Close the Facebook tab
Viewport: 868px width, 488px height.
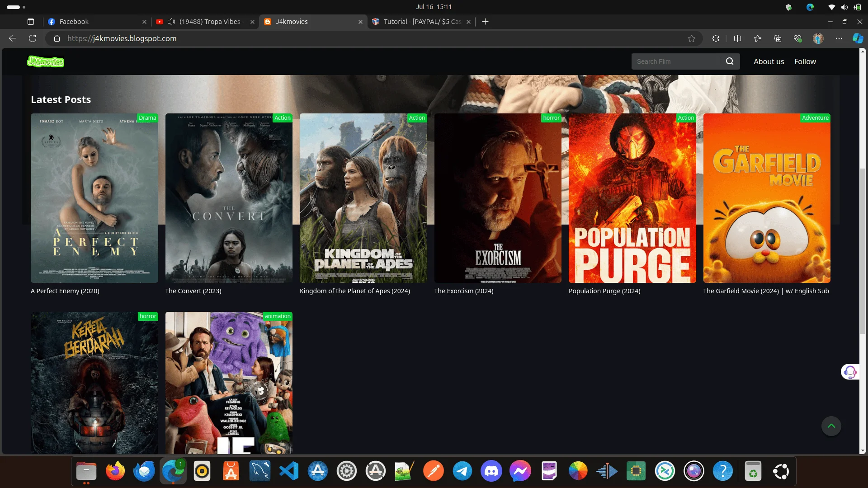pos(144,22)
